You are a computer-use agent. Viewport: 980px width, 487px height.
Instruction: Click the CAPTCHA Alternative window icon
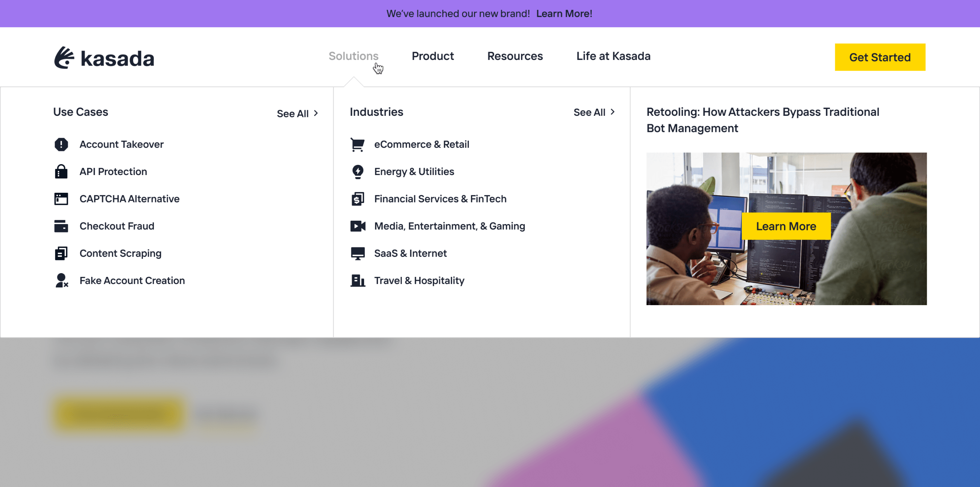[x=61, y=199]
